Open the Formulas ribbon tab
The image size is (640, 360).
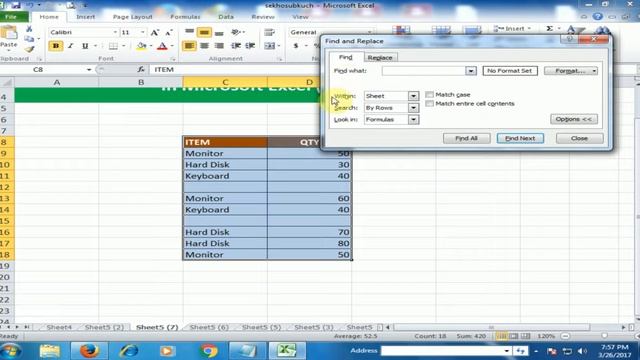[x=185, y=17]
